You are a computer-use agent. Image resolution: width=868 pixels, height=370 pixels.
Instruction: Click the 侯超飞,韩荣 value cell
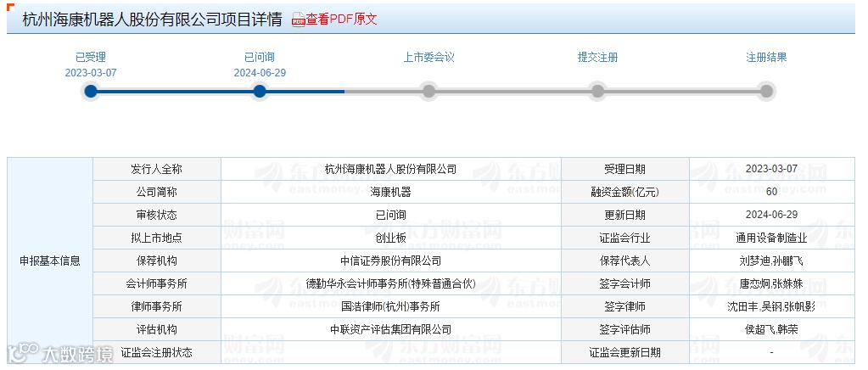tap(771, 329)
